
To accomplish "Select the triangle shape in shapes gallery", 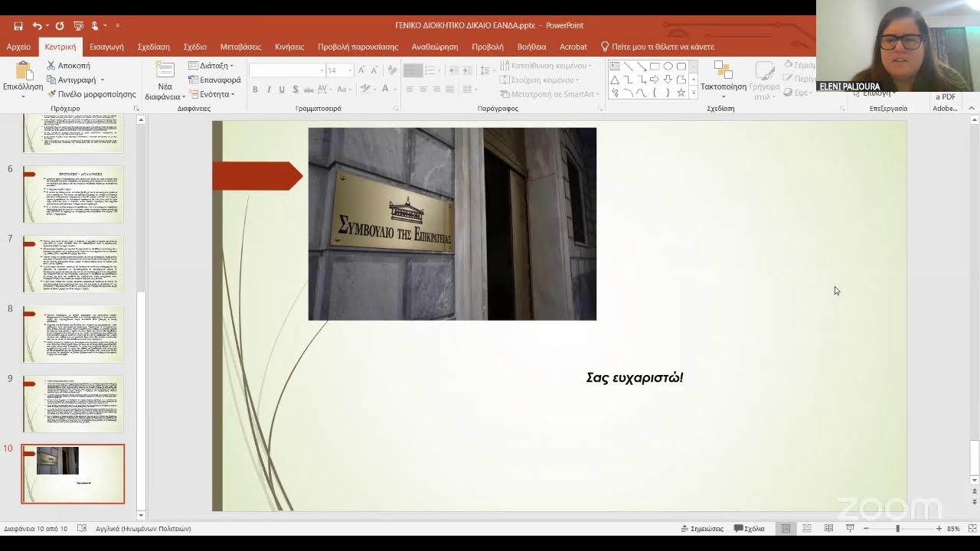I will point(615,80).
